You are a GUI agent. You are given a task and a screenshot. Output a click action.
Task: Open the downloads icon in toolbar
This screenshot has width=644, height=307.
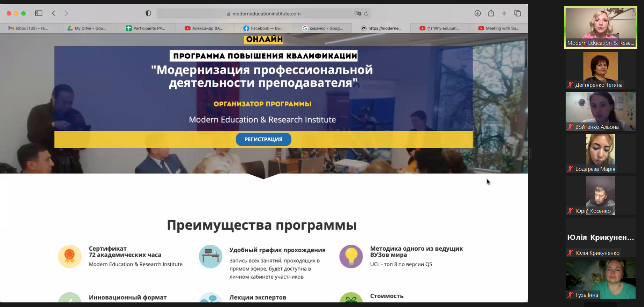(x=477, y=13)
